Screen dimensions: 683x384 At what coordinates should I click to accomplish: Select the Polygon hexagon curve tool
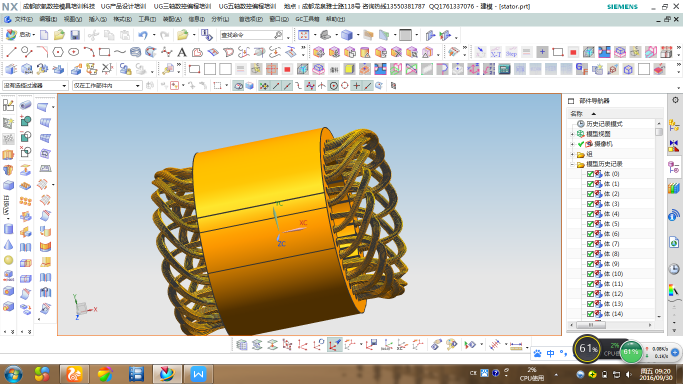coord(57,52)
